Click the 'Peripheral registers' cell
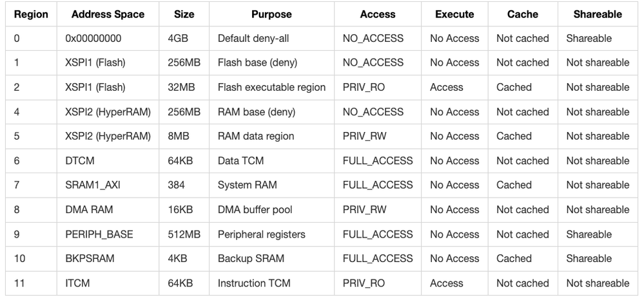This screenshot has height=302, width=644. (262, 234)
